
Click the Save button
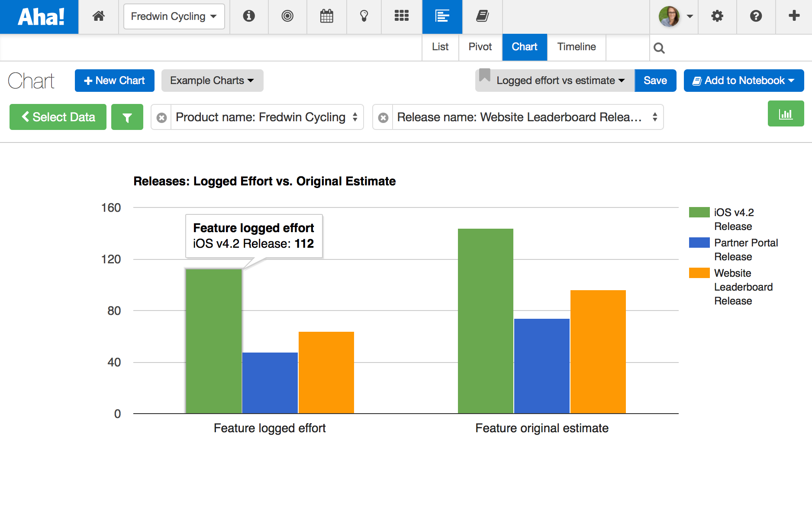(655, 81)
